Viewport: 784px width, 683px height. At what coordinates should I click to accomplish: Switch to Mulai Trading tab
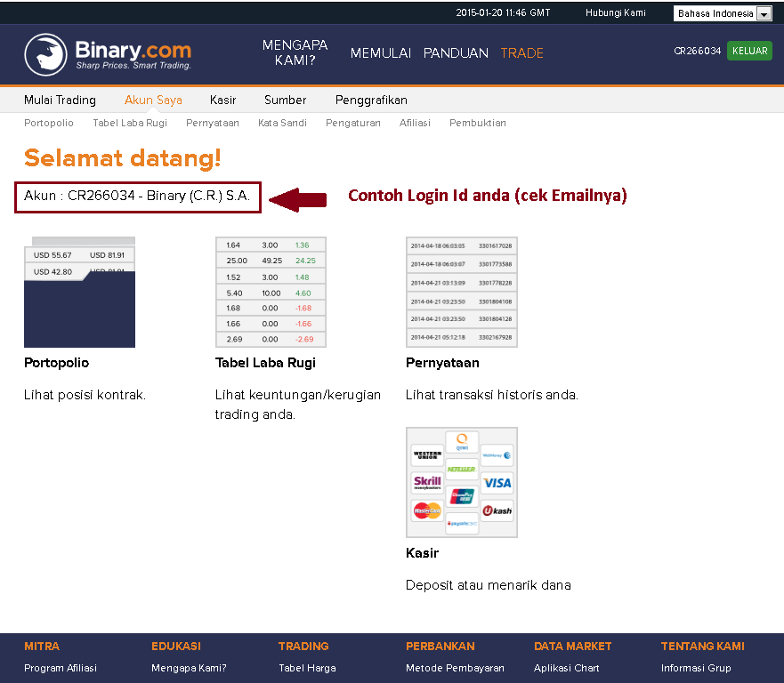coord(60,100)
